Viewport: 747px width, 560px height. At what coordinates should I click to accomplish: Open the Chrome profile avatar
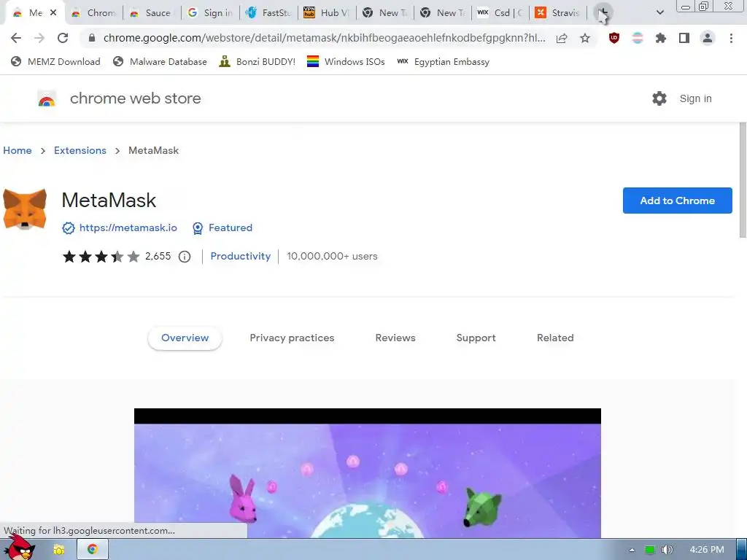pyautogui.click(x=708, y=38)
